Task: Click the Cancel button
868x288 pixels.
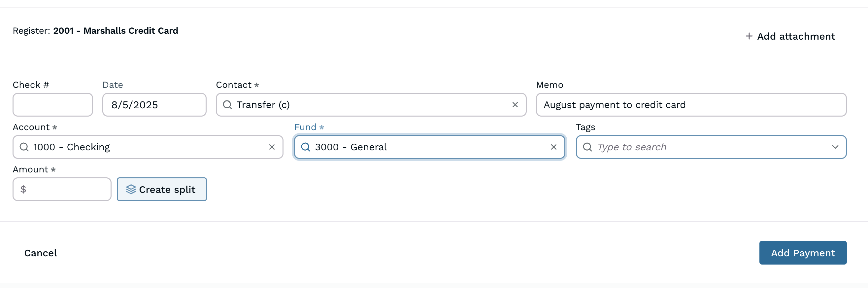Action: 41,253
